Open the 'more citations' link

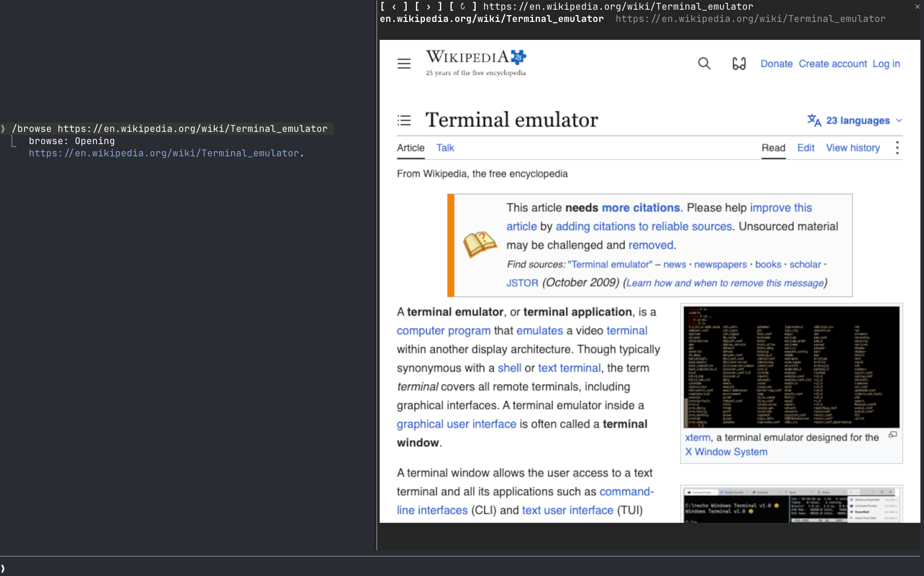point(640,208)
